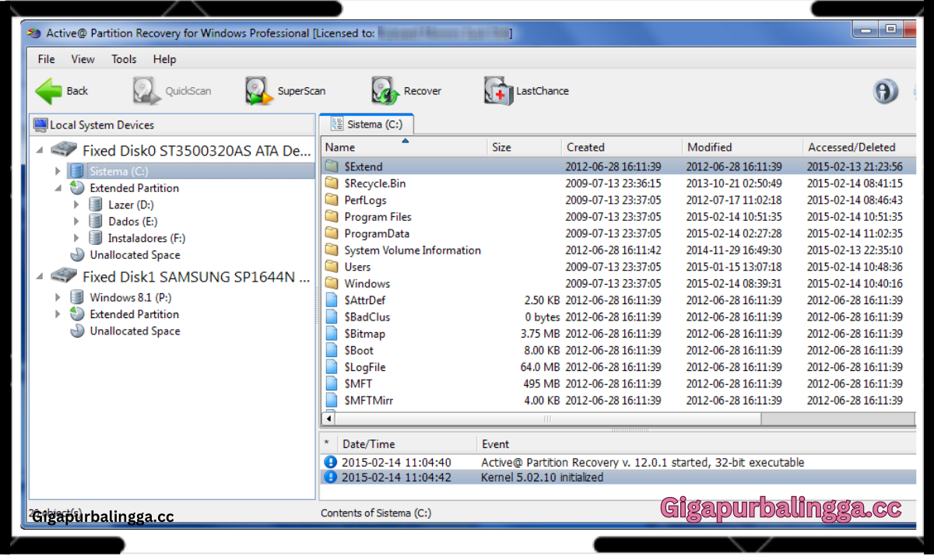934x560 pixels.
Task: Click the Recover toolbar icon
Action: click(384, 91)
